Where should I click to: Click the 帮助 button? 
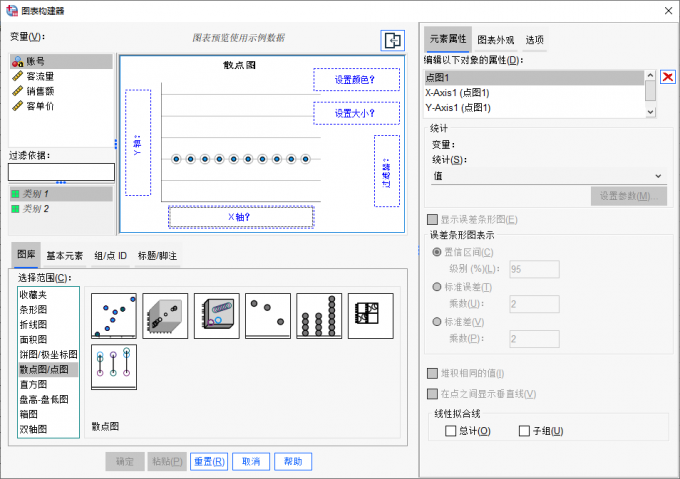(x=293, y=462)
